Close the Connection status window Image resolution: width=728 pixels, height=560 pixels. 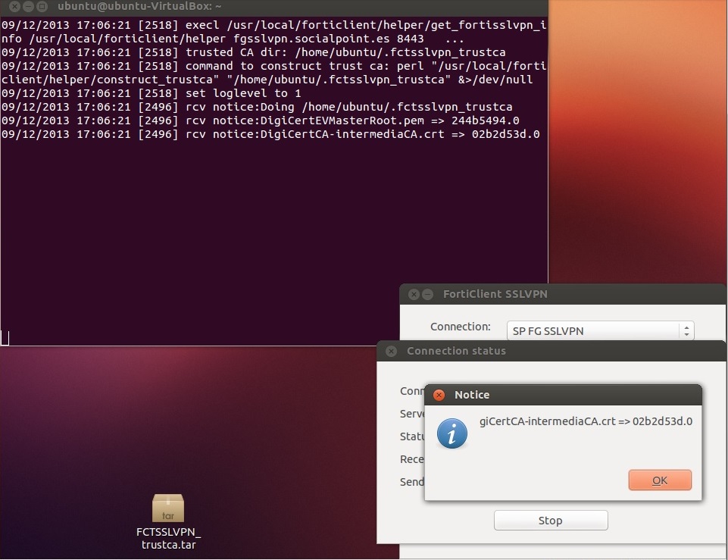point(392,351)
